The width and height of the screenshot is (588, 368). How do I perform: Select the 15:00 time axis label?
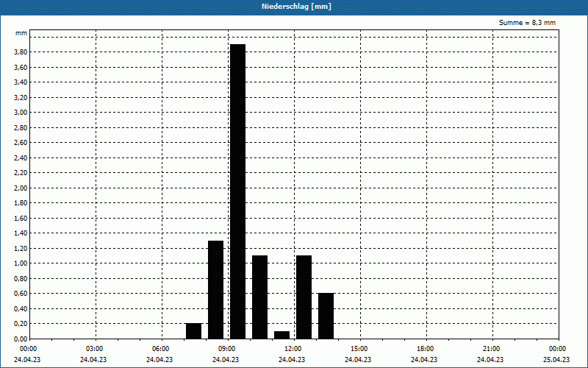pos(359,349)
